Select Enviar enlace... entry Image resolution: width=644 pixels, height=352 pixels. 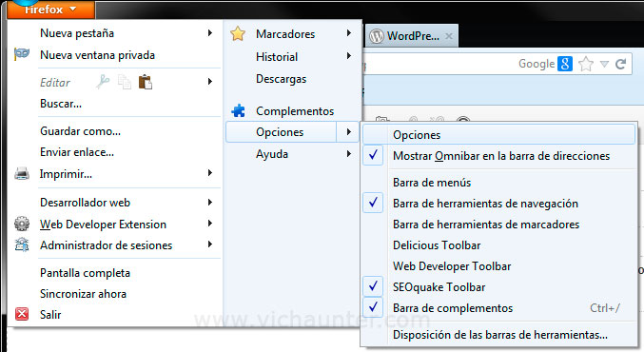[x=77, y=152]
